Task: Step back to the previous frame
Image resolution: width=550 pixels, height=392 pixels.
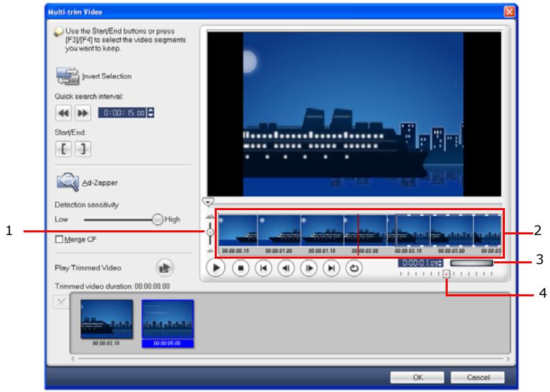Action: (286, 268)
